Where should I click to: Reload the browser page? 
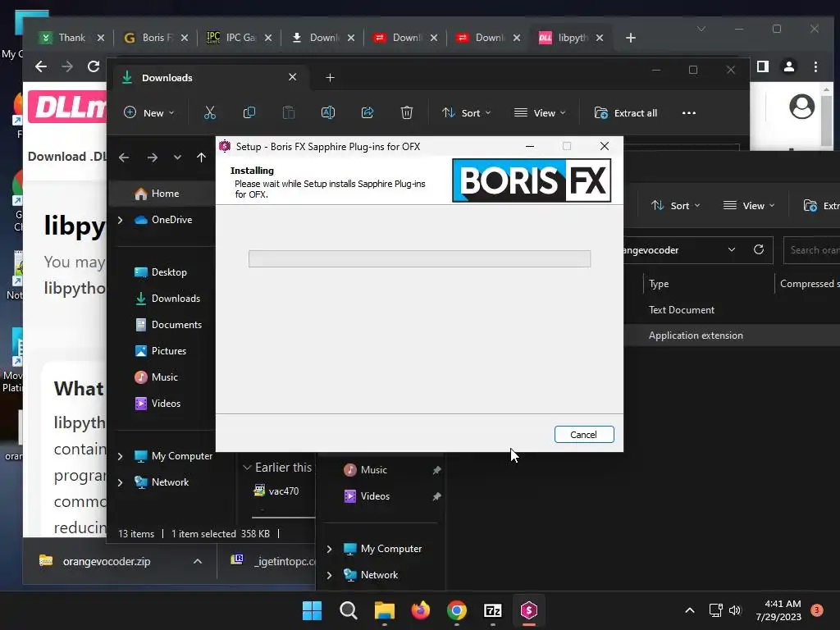(94, 66)
